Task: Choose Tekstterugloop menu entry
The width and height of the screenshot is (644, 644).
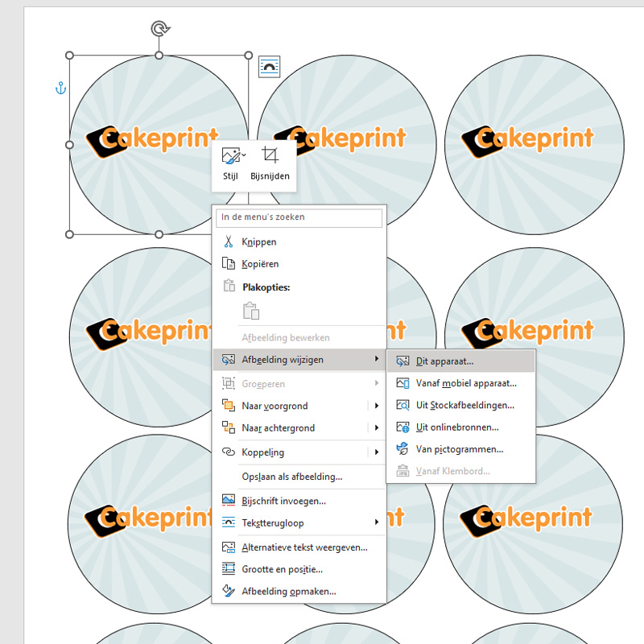Action: coord(299,522)
